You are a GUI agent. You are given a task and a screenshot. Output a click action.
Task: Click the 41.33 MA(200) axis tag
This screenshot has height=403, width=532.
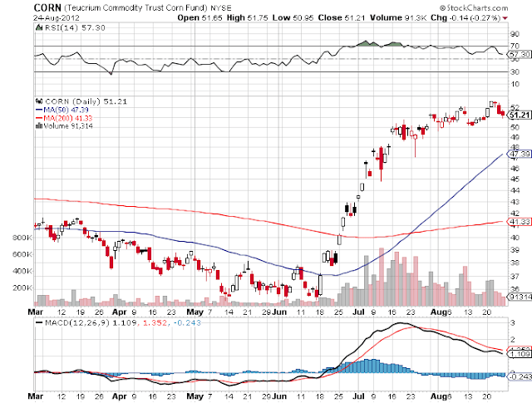[519, 222]
